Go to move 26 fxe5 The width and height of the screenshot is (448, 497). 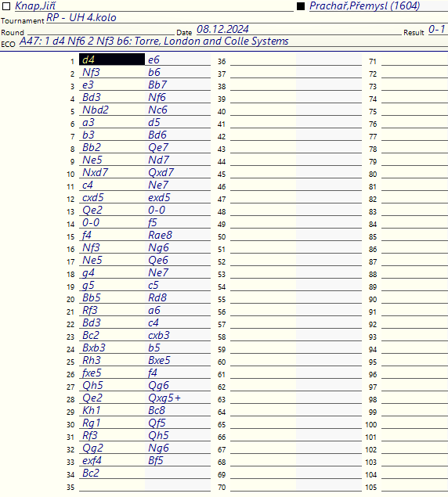tap(112, 373)
